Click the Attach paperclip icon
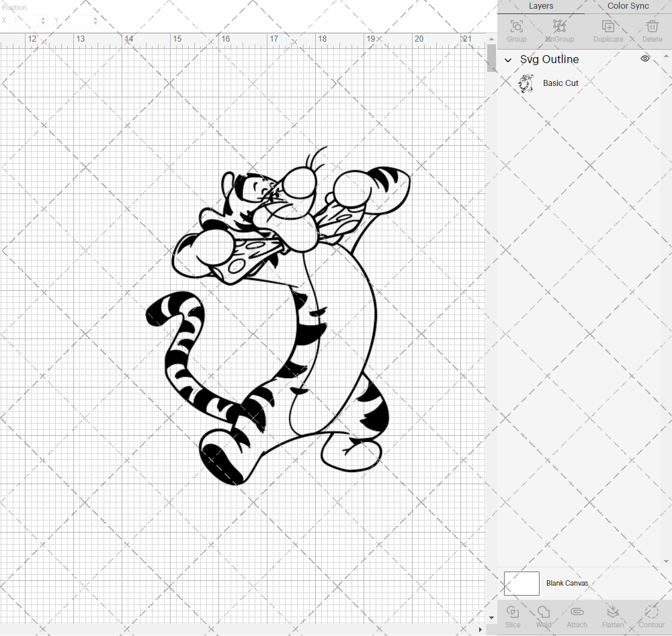This screenshot has height=636, width=672. 577,612
